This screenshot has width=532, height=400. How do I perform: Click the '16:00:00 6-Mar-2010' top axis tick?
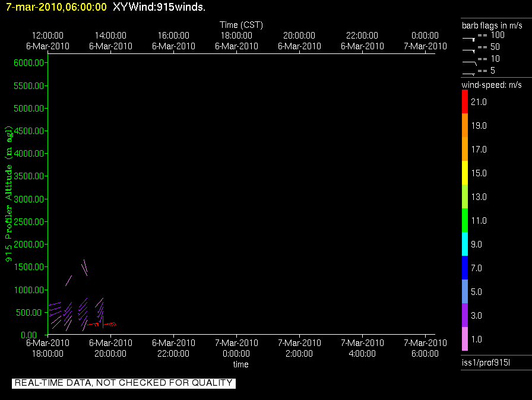coord(173,41)
